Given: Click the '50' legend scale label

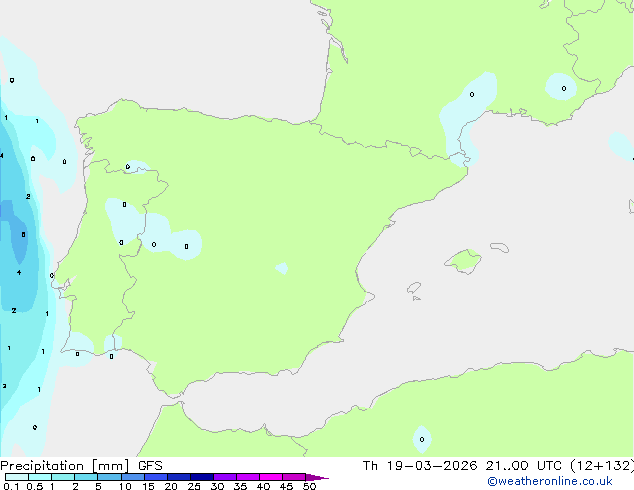Looking at the screenshot, I should click(309, 486).
